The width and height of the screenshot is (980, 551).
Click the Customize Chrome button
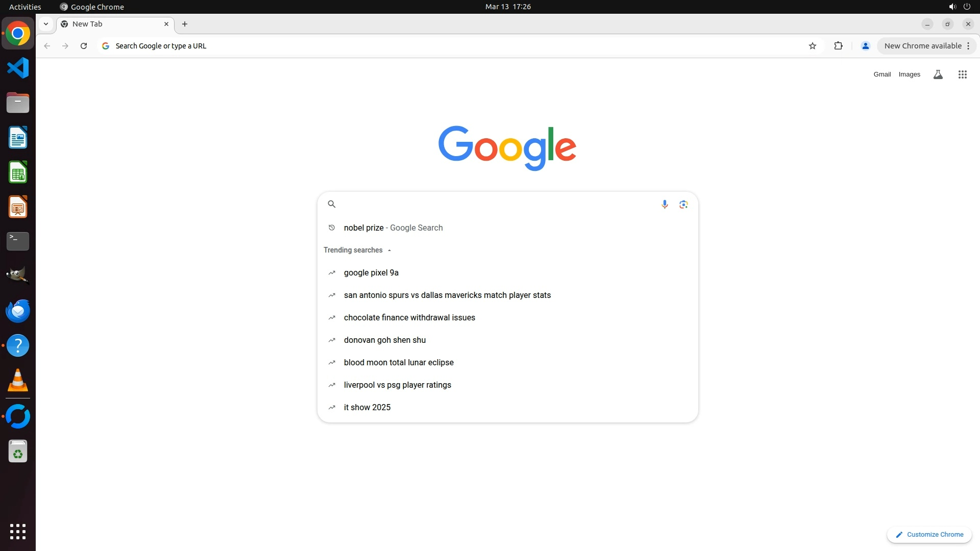929,535
